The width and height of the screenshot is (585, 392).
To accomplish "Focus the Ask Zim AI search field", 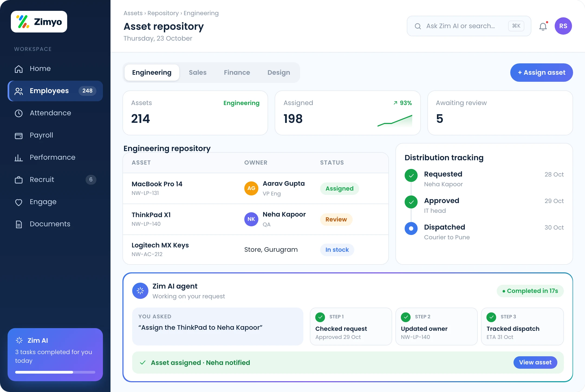I will pyautogui.click(x=469, y=26).
